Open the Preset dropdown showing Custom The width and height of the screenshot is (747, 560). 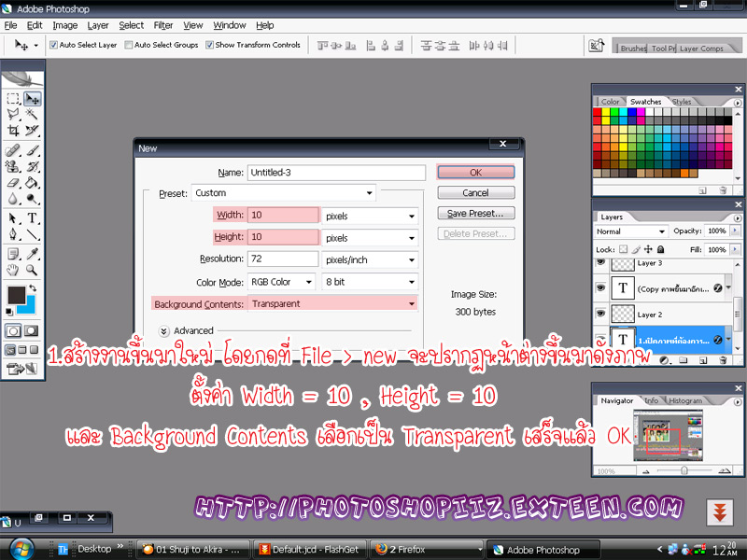[x=284, y=193]
